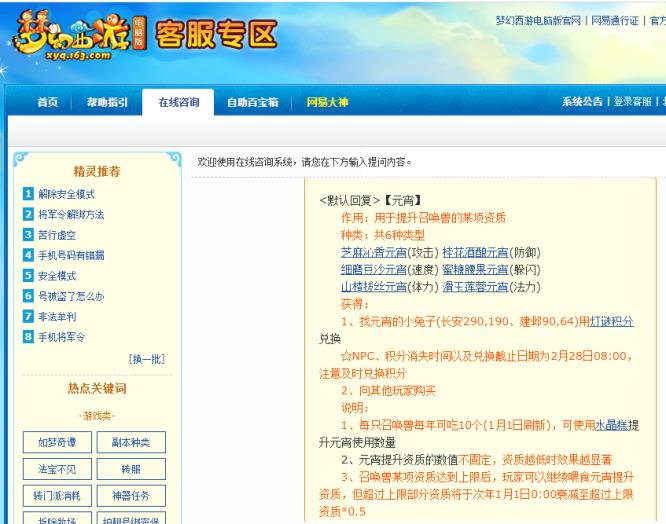Screen dimensions: 666x524
Task: Open the 自助百宝箱 tab
Action: (253, 102)
